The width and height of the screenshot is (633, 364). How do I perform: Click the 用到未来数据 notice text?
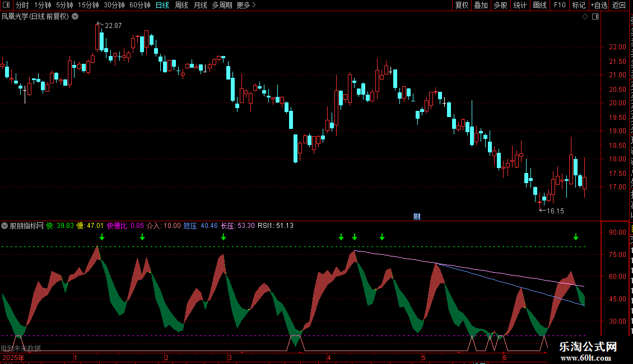point(21,348)
